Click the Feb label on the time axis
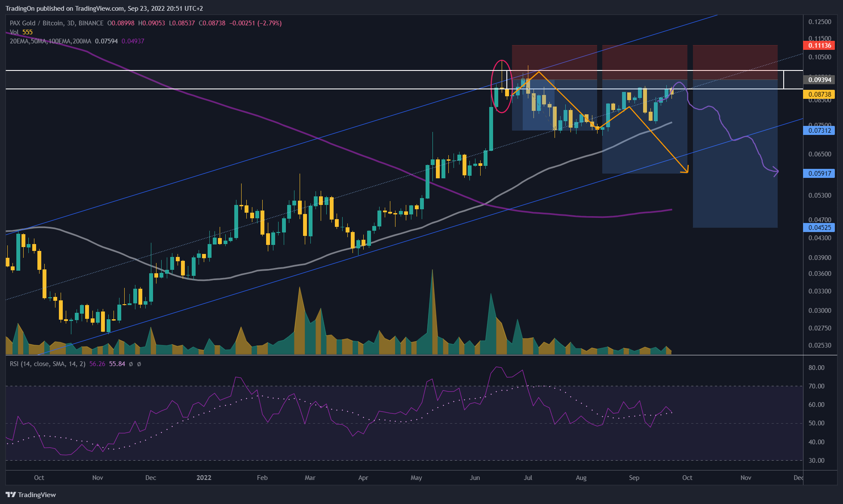This screenshot has width=843, height=504. point(262,477)
